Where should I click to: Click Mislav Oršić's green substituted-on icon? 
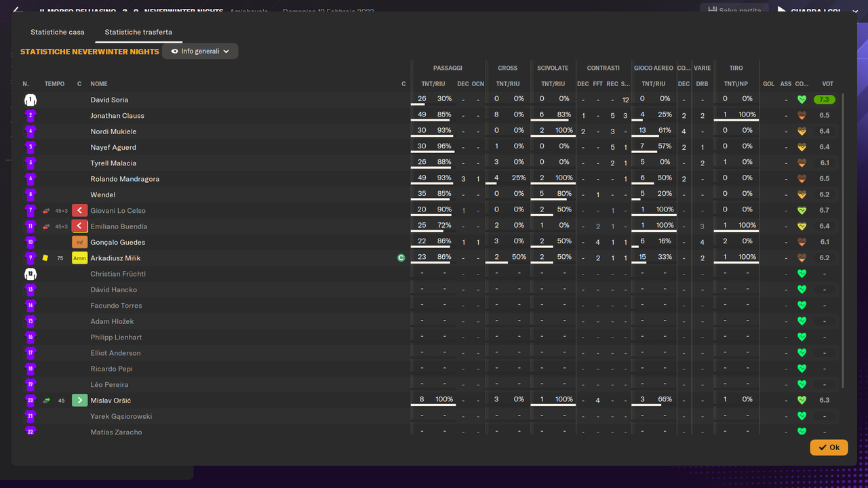tap(79, 401)
